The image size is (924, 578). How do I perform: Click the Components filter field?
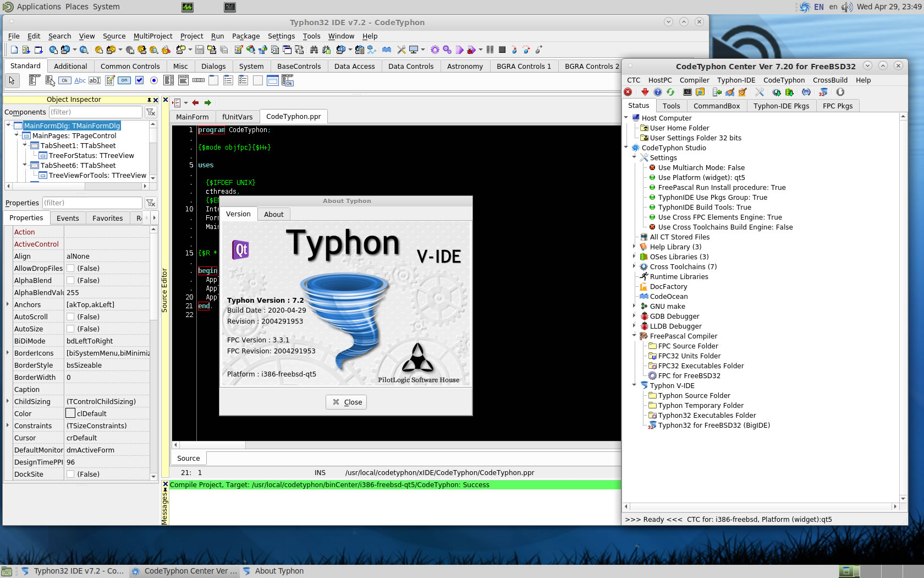tap(95, 112)
